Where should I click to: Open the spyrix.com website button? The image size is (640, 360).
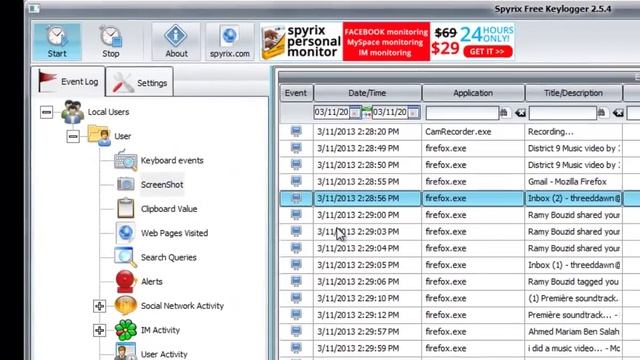[230, 41]
